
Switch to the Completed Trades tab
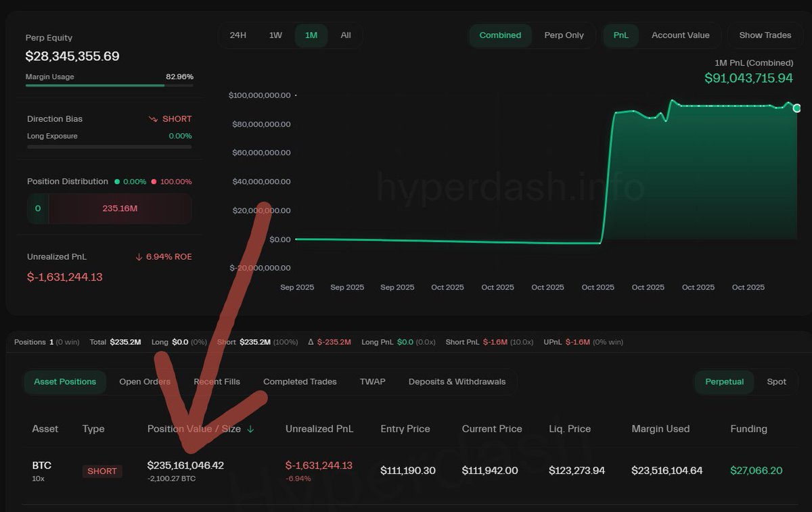point(300,381)
